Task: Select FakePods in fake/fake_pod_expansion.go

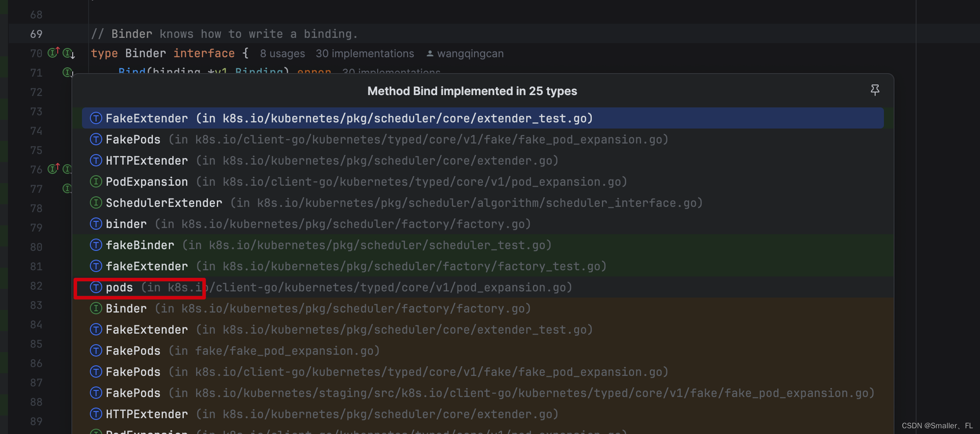Action: pyautogui.click(x=483, y=350)
